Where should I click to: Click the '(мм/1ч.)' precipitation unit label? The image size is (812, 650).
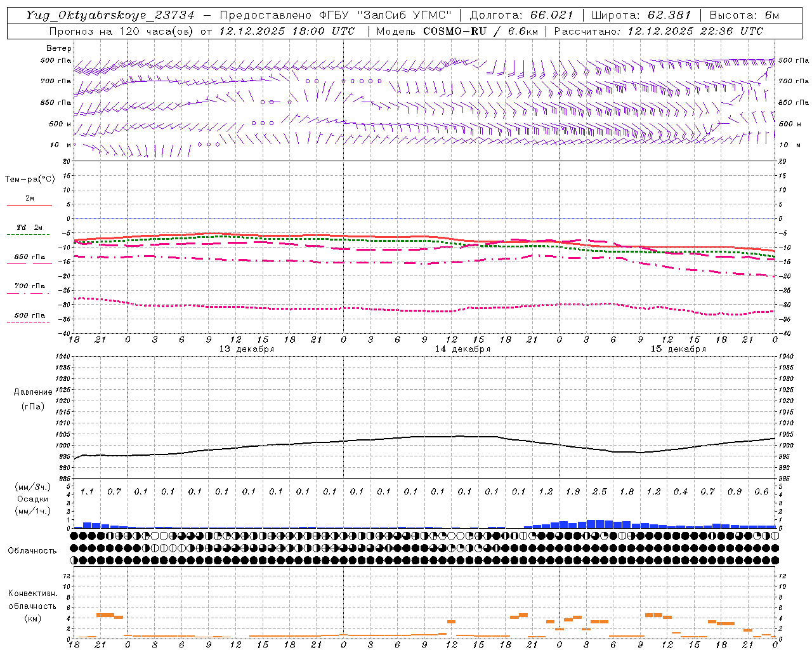tap(33, 511)
